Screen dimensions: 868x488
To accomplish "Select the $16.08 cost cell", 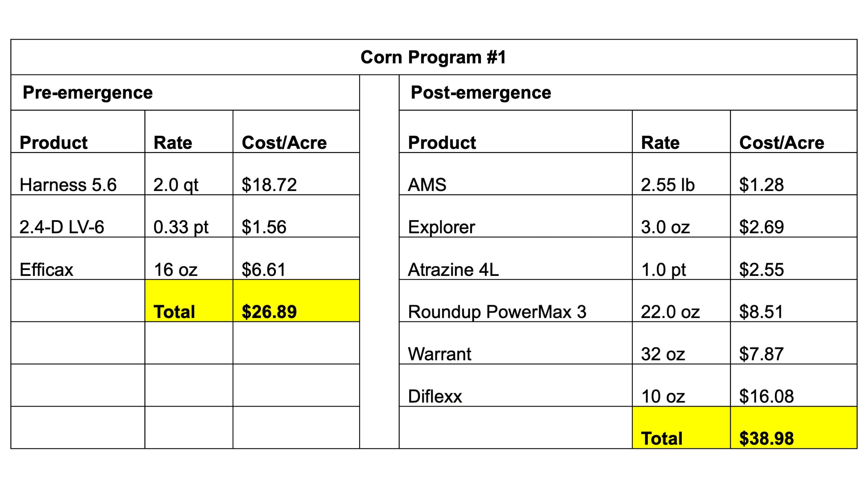I will [x=794, y=385].
